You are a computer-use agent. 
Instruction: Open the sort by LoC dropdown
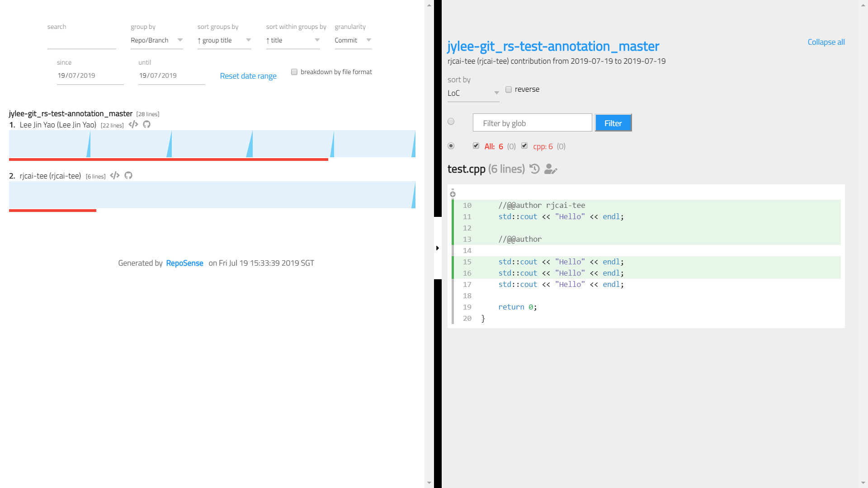click(473, 93)
